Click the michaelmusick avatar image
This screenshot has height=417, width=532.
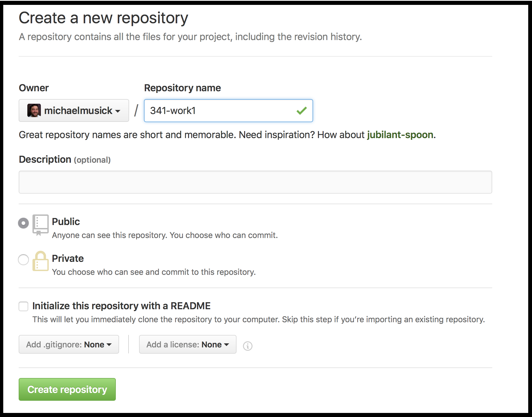click(34, 110)
